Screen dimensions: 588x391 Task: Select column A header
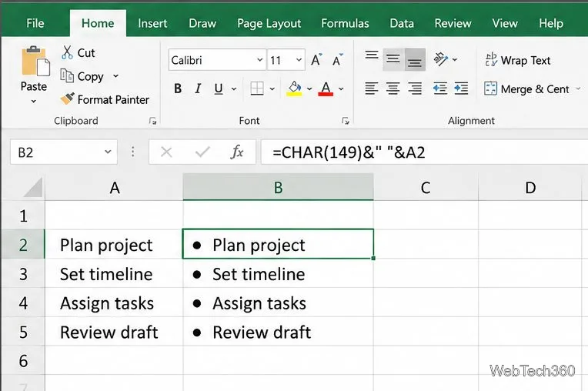(114, 187)
